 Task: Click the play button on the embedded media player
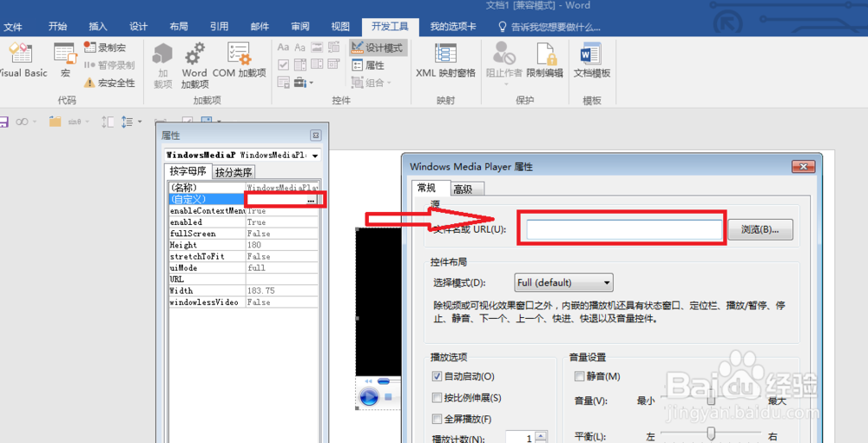click(x=369, y=397)
